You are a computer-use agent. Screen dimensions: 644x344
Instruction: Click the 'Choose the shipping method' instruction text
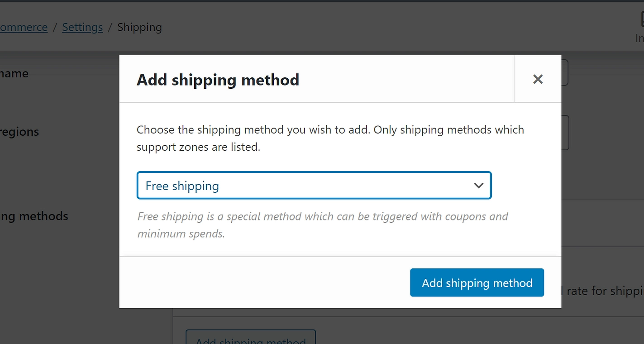[x=330, y=130]
